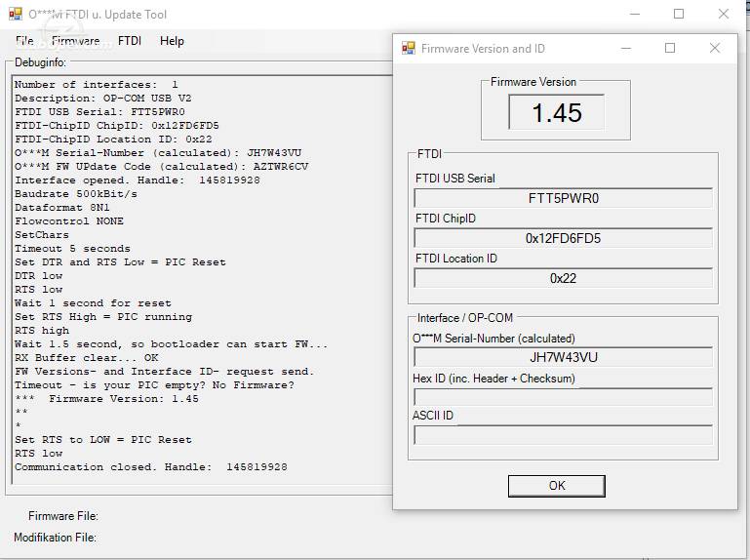Click the 'FTDI-ChipID Location ID: 0x22' debug line
Screen dimensions: 750x560
pyautogui.click(x=113, y=140)
